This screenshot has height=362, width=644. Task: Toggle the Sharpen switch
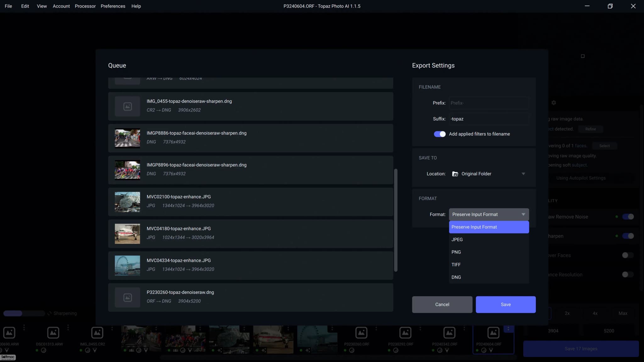628,236
